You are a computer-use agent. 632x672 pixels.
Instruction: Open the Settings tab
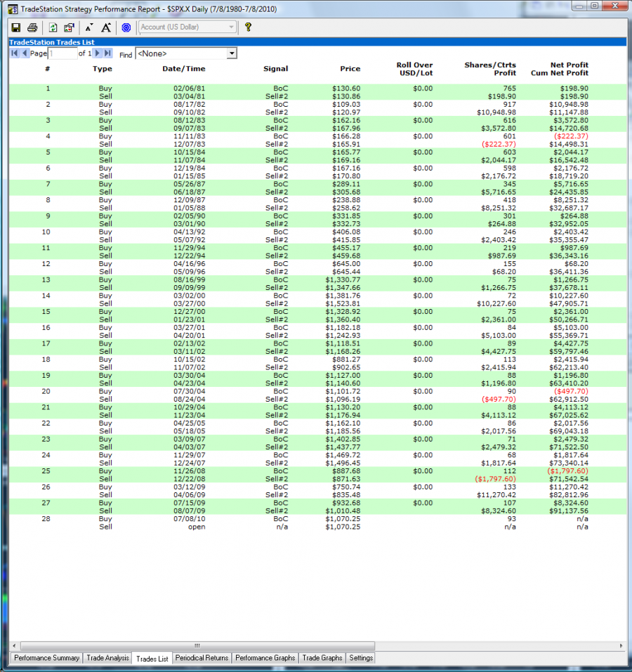pos(361,658)
